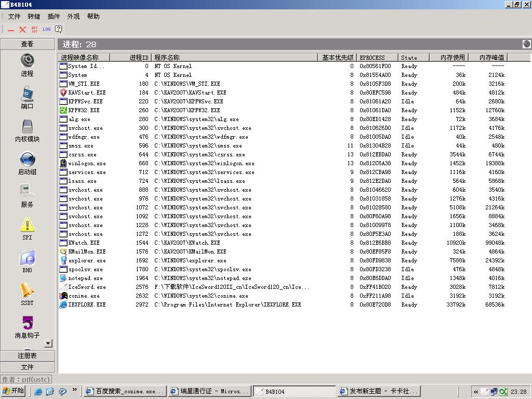532x399 pixels.
Task: Open the 外观 menu
Action: (x=73, y=16)
